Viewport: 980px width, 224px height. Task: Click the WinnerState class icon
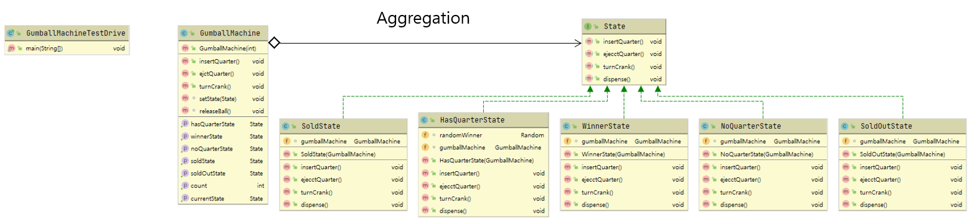click(x=566, y=126)
